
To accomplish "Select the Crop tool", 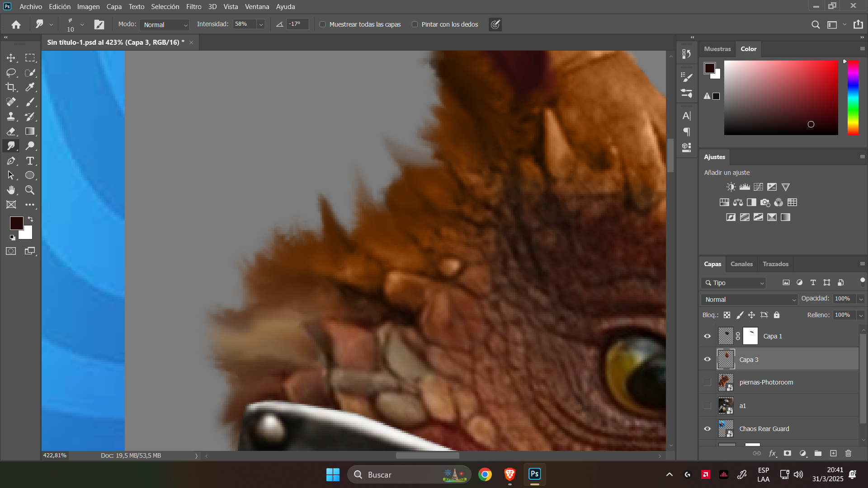I will 11,87.
